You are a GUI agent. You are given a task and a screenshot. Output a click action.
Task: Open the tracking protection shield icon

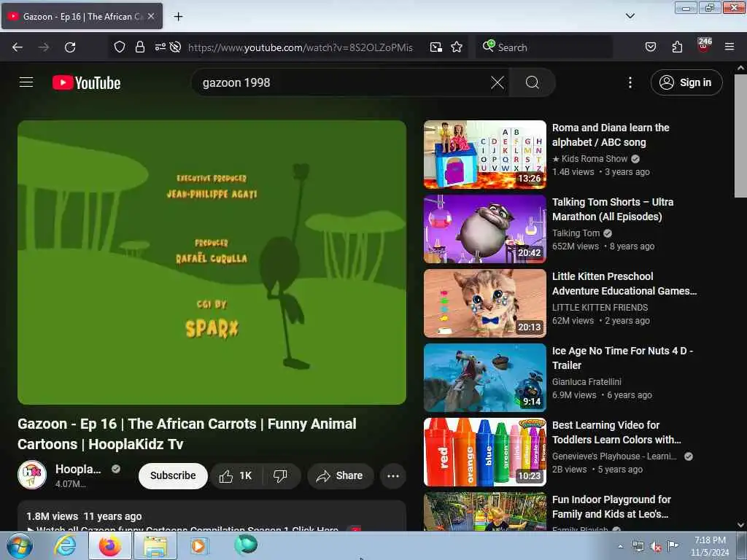click(120, 47)
